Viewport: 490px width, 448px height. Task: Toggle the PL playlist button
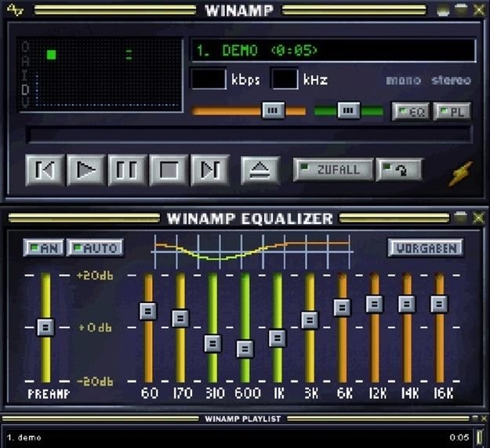pos(452,111)
